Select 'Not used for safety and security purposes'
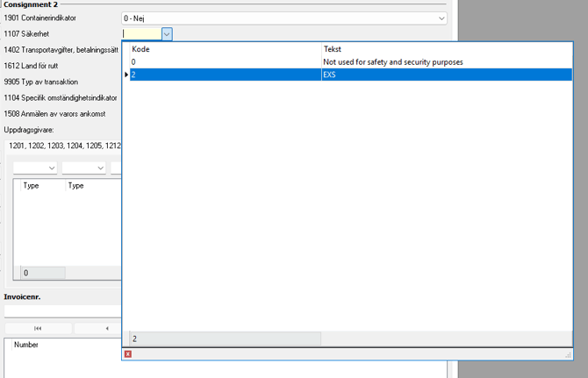Screen dimensions: 588x378 tap(392, 62)
